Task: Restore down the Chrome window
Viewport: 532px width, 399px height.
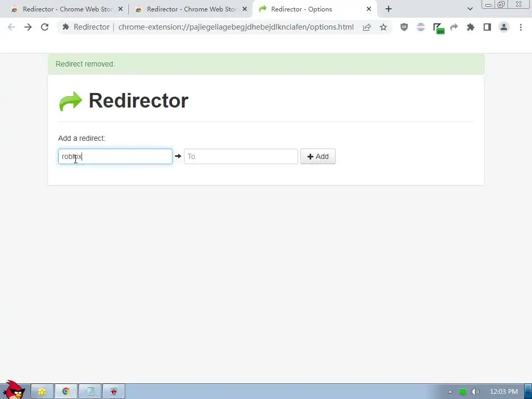Action: 501,4
